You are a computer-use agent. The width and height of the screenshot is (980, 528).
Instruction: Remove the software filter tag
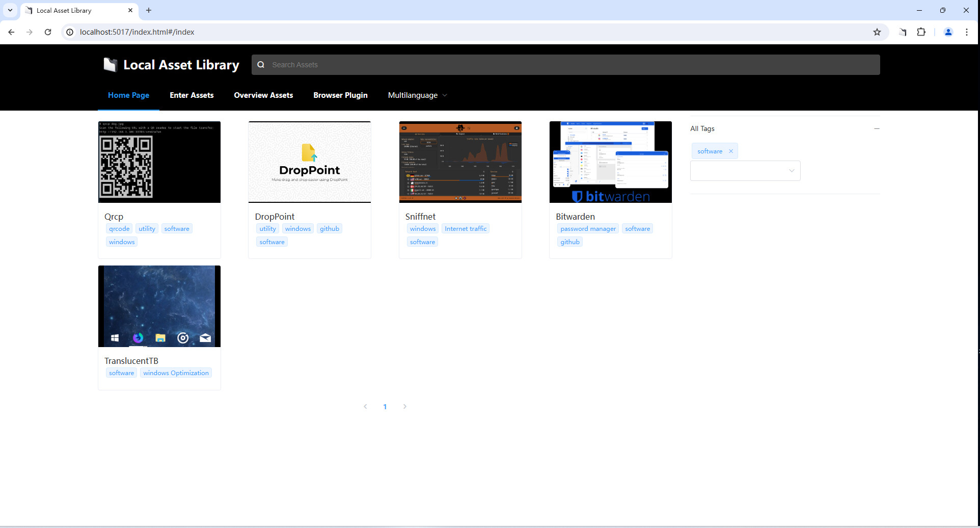[731, 151]
